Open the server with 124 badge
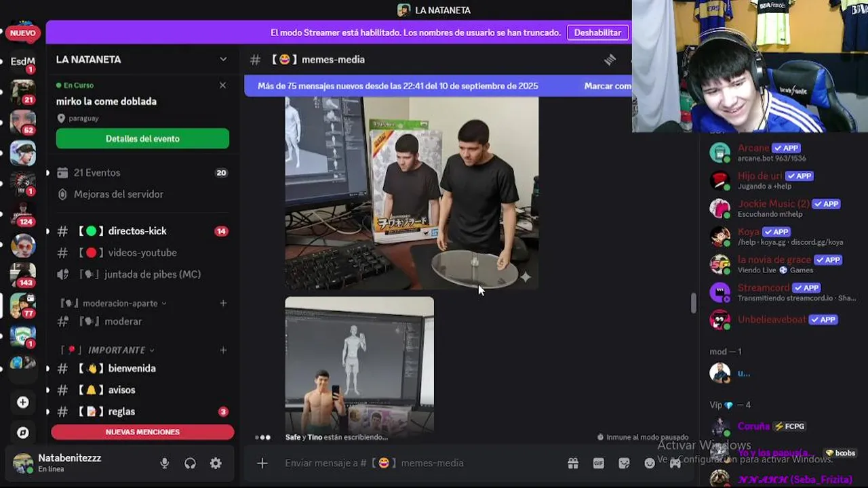The width and height of the screenshot is (868, 488). click(23, 213)
